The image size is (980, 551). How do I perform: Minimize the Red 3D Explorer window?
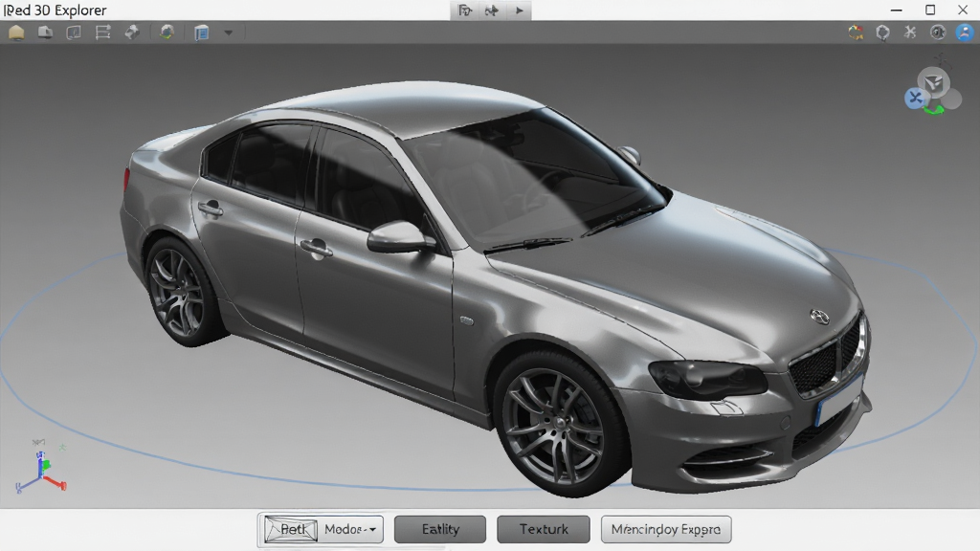coord(896,10)
